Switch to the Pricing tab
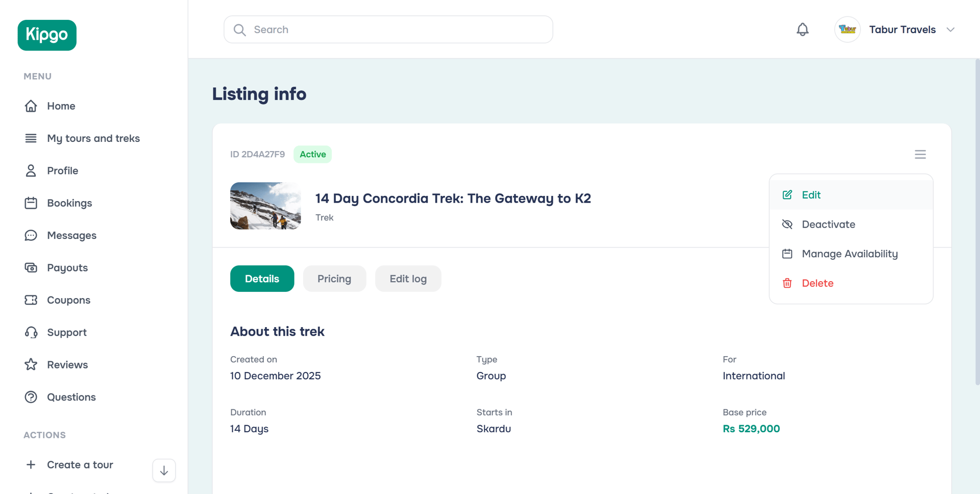The width and height of the screenshot is (980, 494). (334, 279)
